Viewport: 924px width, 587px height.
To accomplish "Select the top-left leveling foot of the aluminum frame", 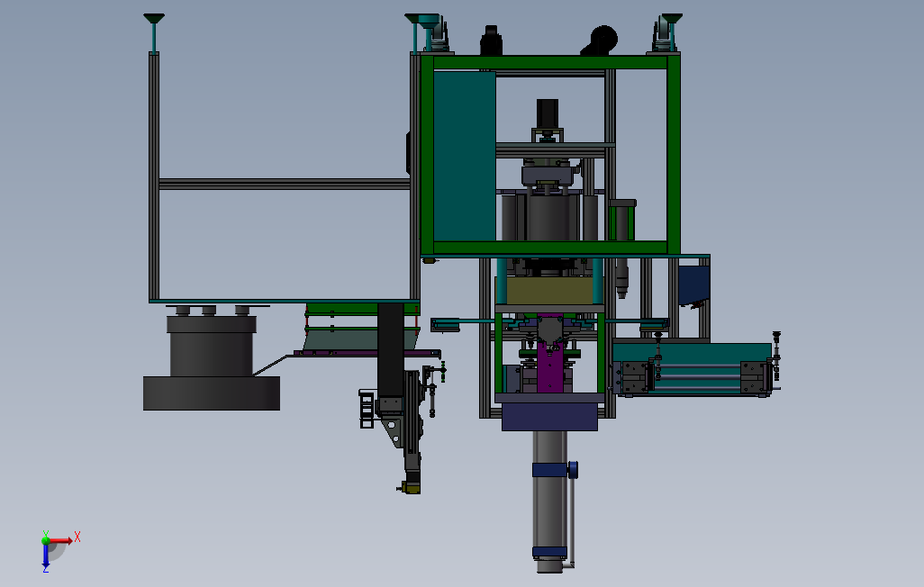I will [x=154, y=33].
